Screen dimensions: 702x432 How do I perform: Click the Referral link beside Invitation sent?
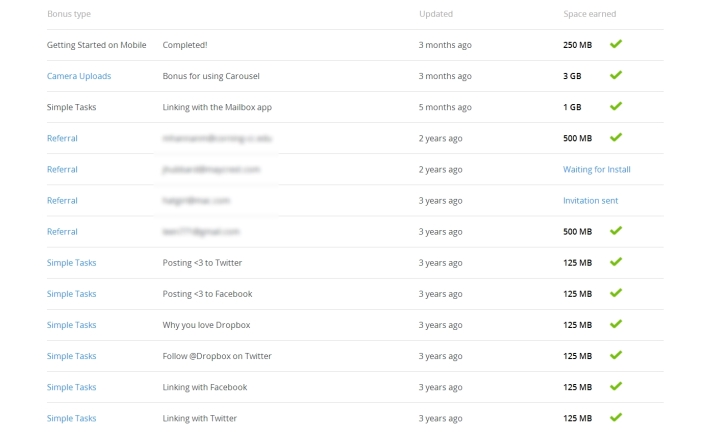point(62,200)
